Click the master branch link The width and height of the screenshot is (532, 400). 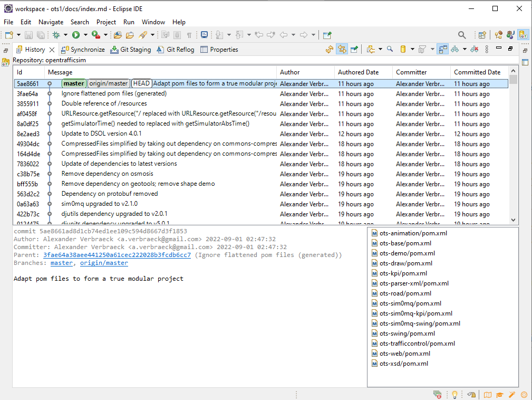pyautogui.click(x=61, y=263)
